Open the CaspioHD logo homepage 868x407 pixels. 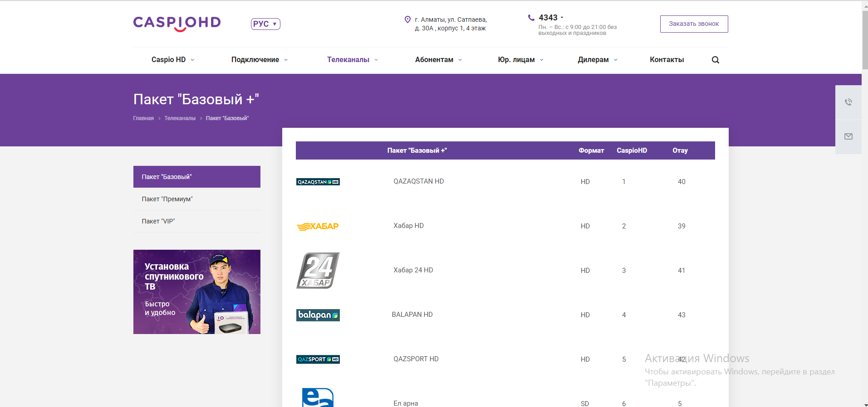click(x=177, y=24)
